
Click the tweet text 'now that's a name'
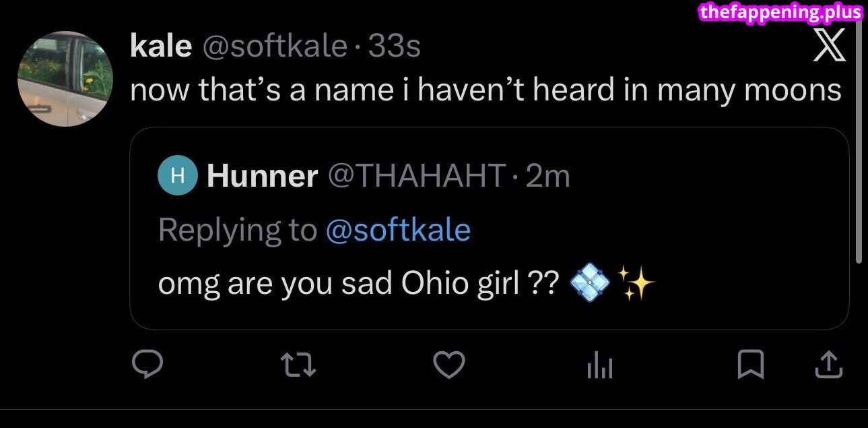pos(485,90)
